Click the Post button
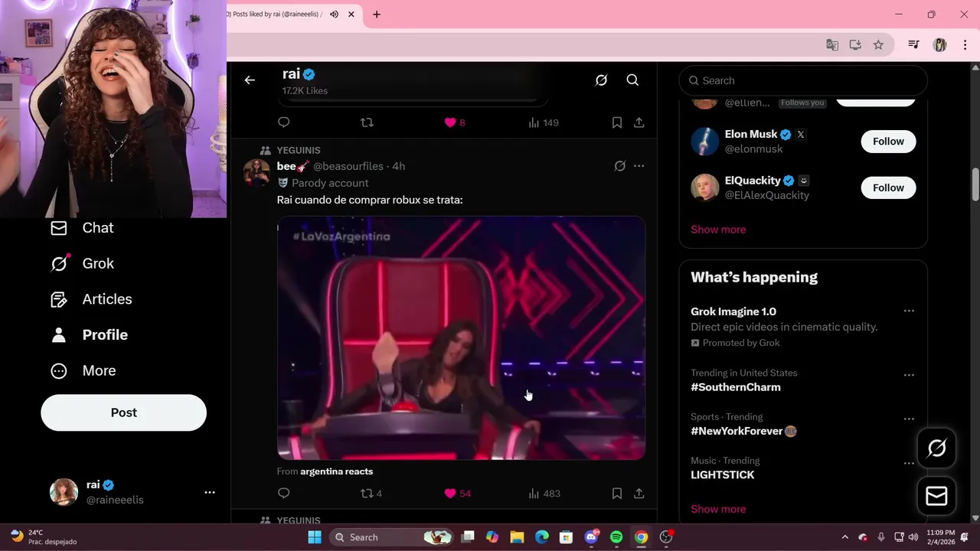This screenshot has height=551, width=980. [x=123, y=412]
